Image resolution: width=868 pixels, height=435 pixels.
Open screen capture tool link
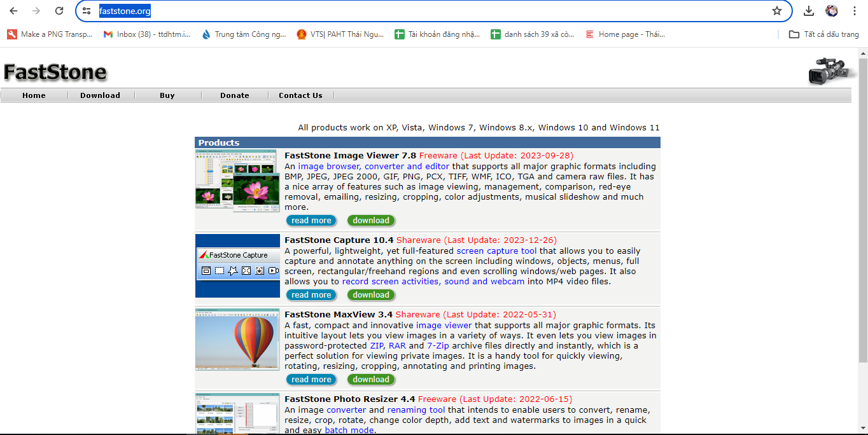(496, 251)
